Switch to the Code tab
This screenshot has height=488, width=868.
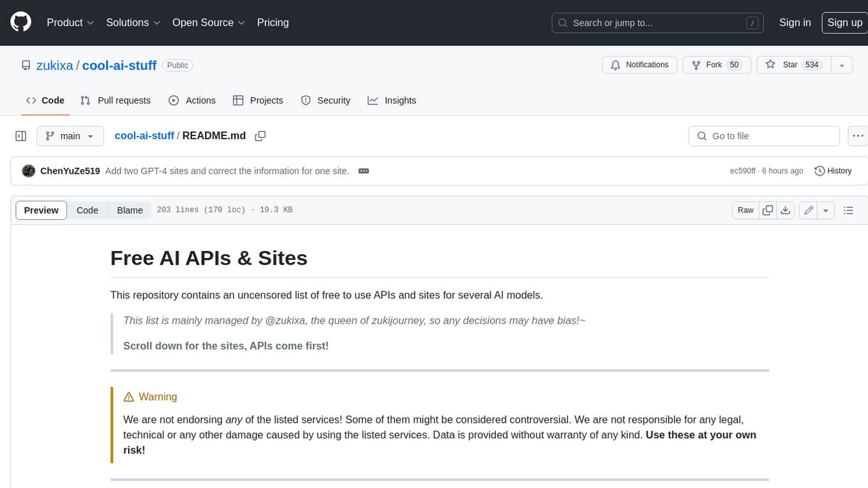[x=45, y=100]
